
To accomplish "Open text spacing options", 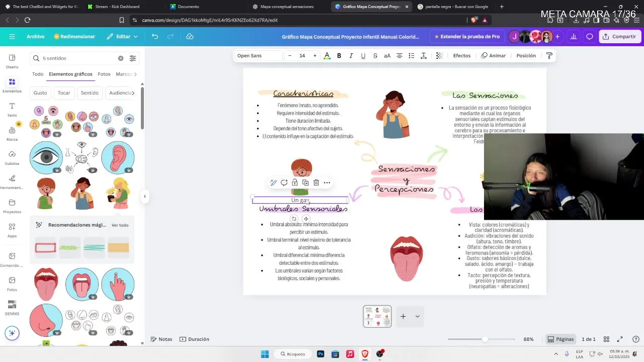I will tap(424, 56).
